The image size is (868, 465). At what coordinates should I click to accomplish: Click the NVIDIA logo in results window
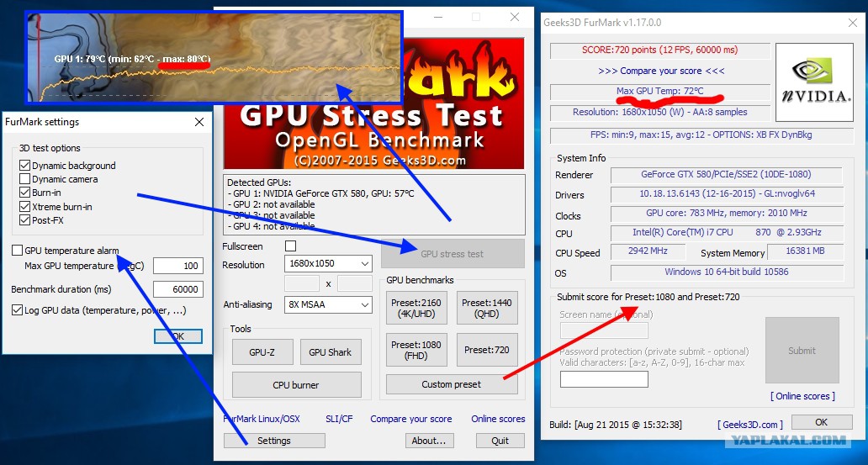[814, 82]
